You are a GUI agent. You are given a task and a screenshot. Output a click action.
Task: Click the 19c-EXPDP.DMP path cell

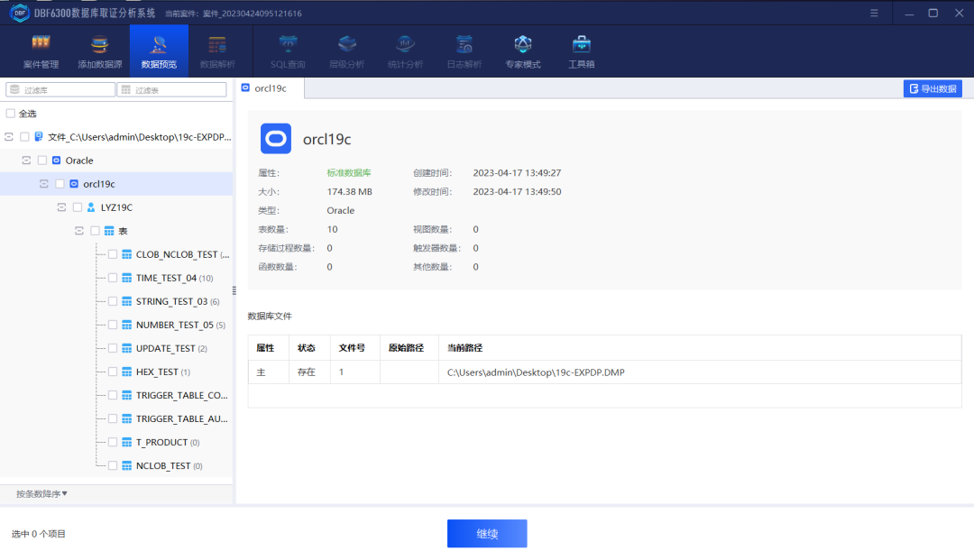(700, 372)
